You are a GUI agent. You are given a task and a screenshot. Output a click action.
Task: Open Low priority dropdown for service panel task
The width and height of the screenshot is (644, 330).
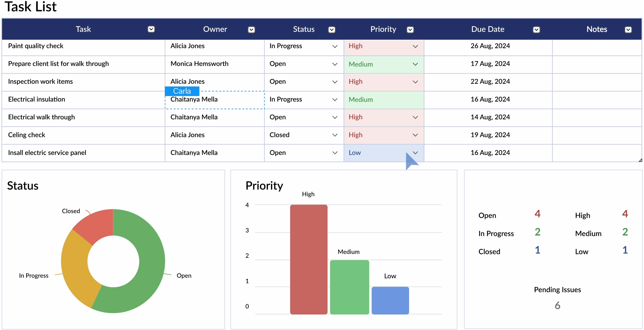[x=415, y=153]
